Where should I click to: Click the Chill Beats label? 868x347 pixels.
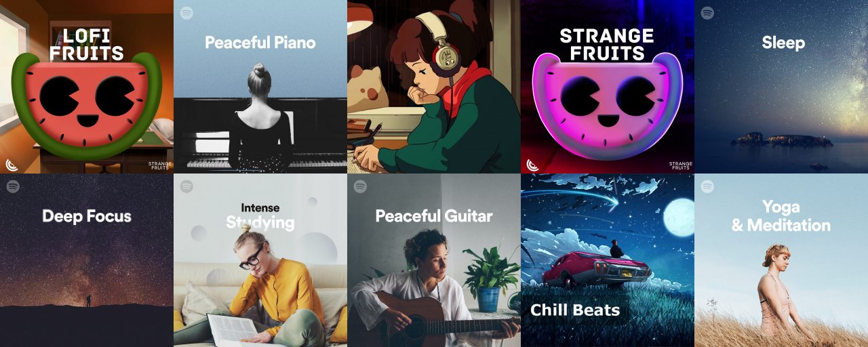click(x=575, y=310)
